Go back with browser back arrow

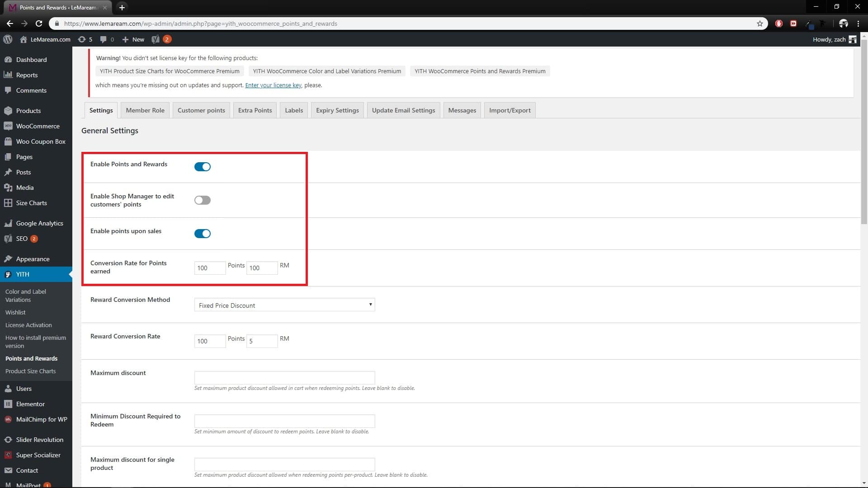tap(10, 23)
